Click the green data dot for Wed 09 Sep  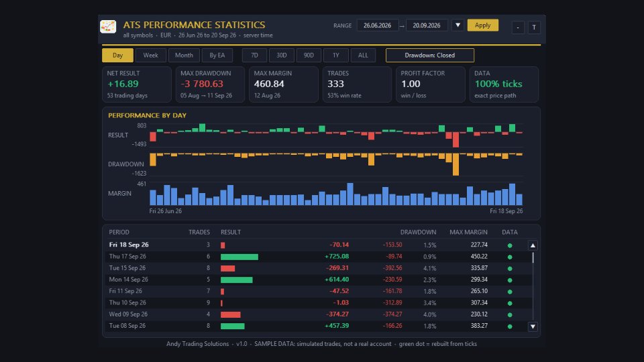pos(510,314)
